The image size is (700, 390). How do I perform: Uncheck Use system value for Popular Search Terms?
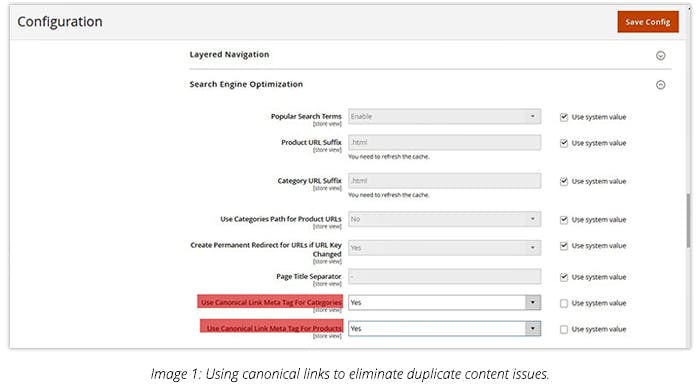[x=564, y=117]
